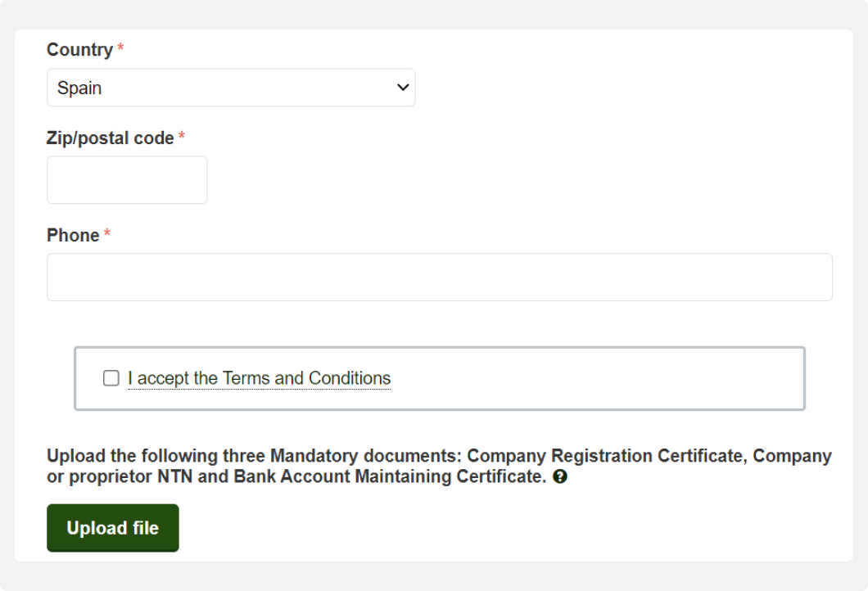Tick the accept Terms and Conditions checkbox

[111, 378]
